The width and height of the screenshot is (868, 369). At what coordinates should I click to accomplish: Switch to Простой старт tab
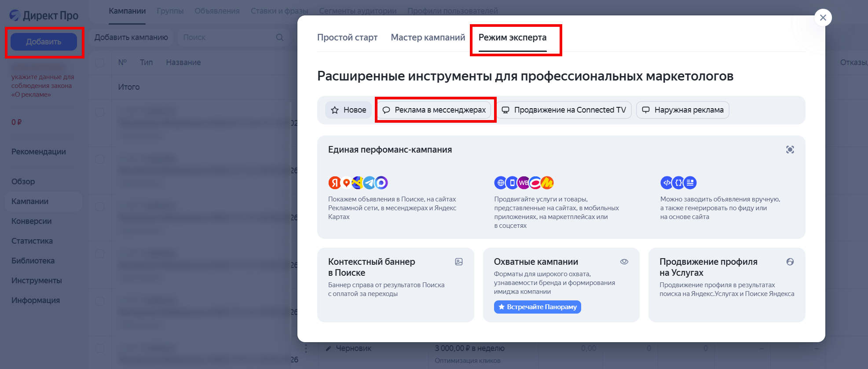coord(347,37)
